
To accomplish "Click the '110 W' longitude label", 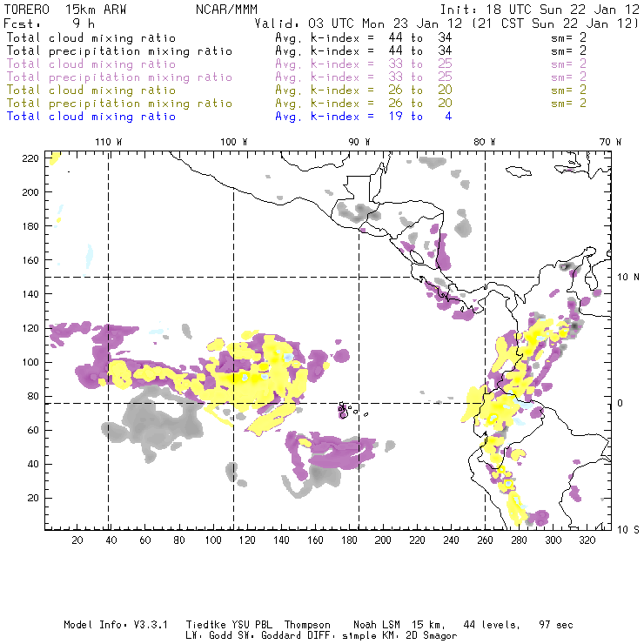I will point(109,142).
